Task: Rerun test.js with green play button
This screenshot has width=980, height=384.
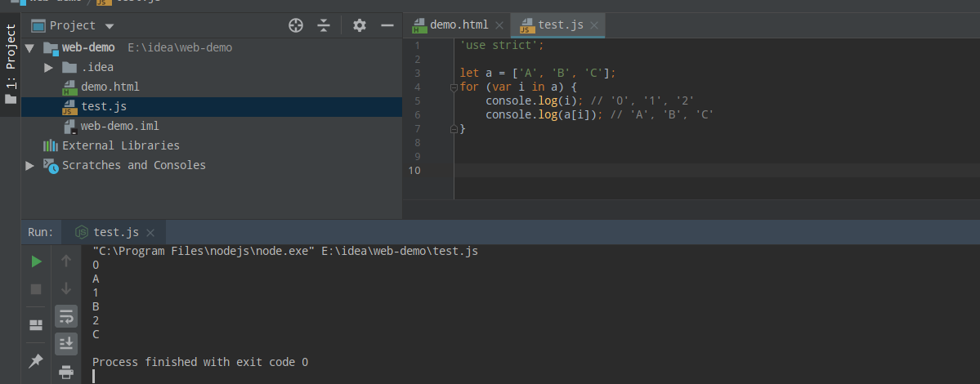Action: 36,261
